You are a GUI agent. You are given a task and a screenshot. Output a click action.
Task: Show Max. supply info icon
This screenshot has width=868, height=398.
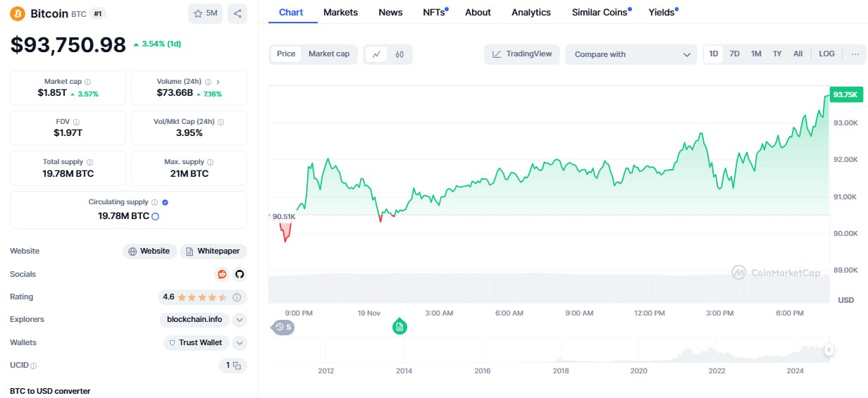(x=211, y=162)
